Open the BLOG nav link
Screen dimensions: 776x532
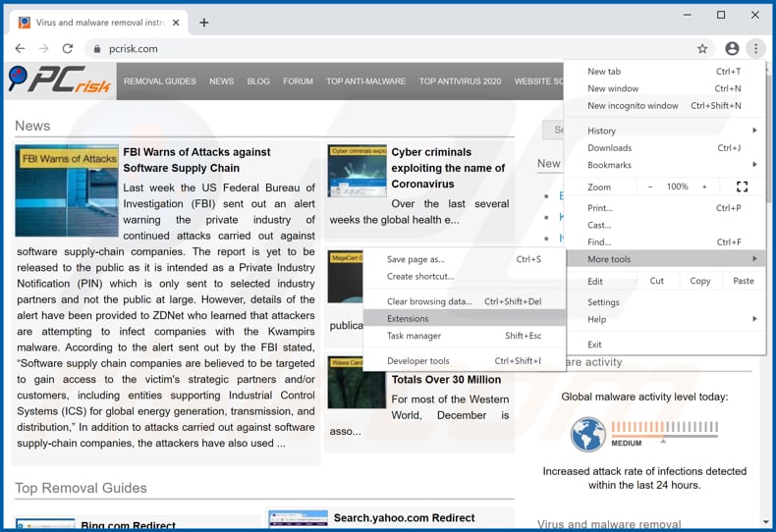258,81
